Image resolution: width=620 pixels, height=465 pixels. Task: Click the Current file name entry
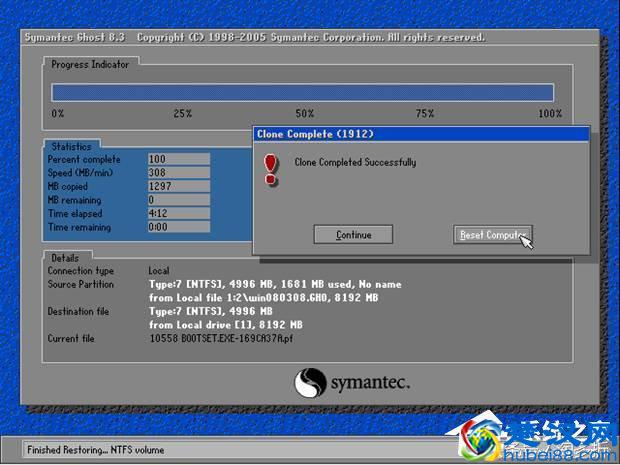click(222, 339)
